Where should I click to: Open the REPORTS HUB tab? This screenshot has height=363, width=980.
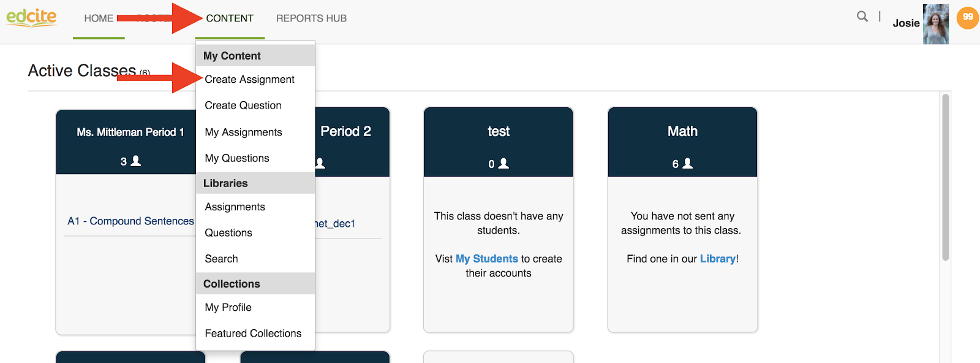pyautogui.click(x=311, y=18)
